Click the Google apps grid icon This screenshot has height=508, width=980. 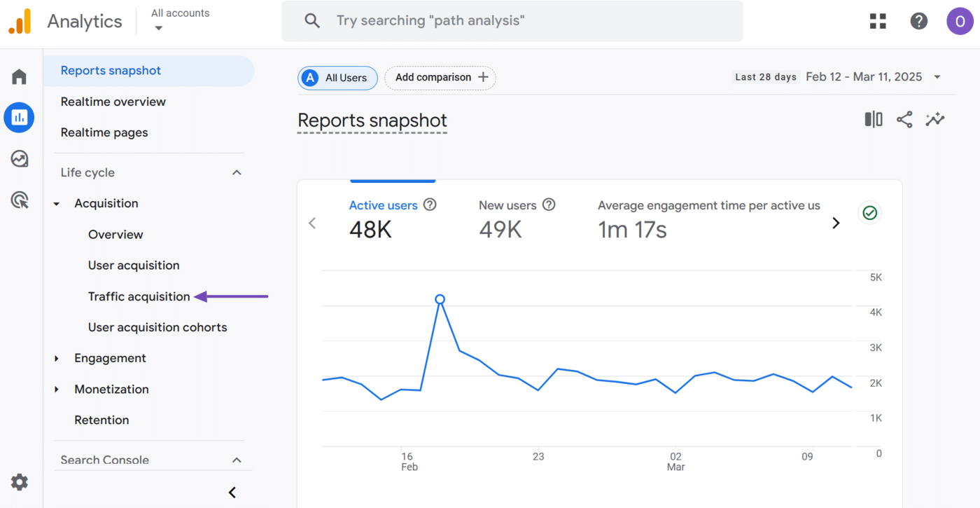click(878, 21)
